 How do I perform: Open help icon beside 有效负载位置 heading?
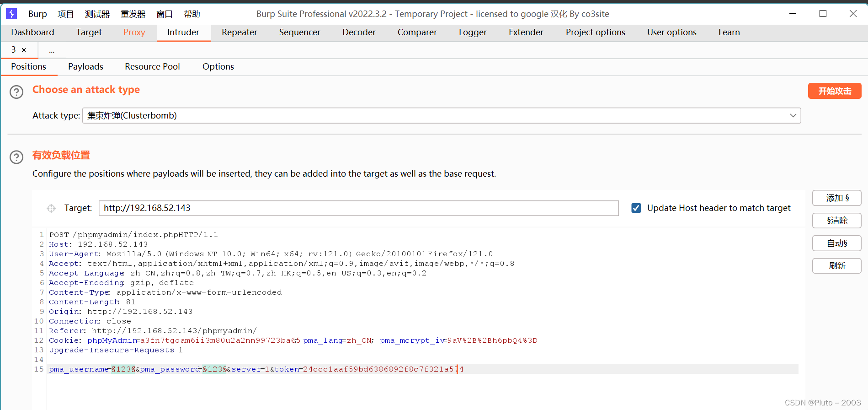[x=16, y=157]
